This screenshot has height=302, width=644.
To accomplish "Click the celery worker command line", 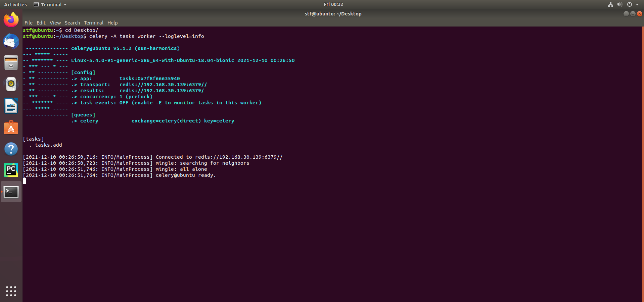I will (147, 36).
